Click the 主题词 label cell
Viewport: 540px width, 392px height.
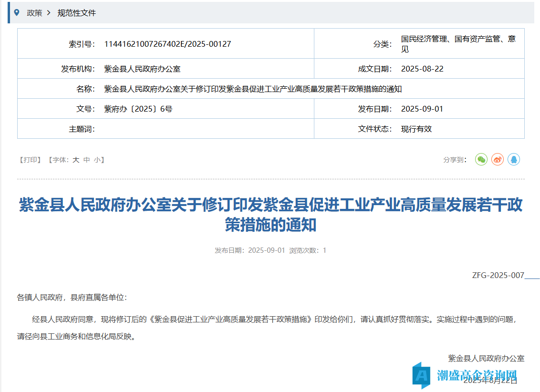click(x=82, y=129)
